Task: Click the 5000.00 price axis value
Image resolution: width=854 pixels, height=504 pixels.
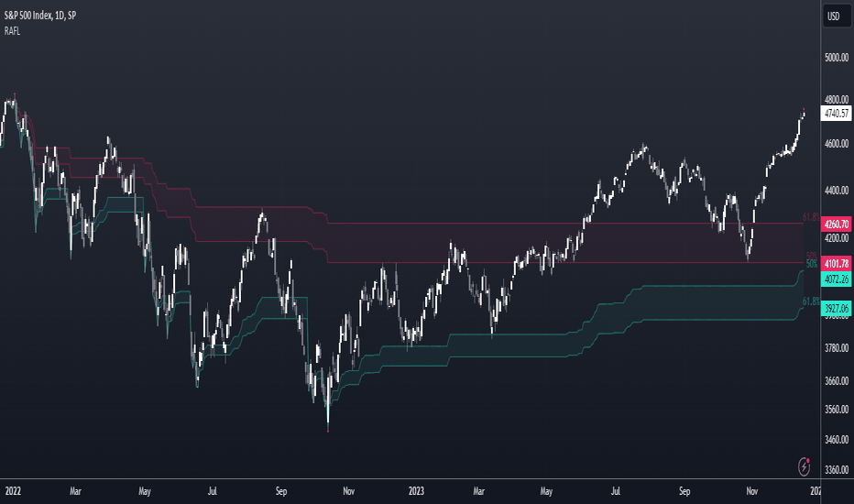Action: point(837,57)
